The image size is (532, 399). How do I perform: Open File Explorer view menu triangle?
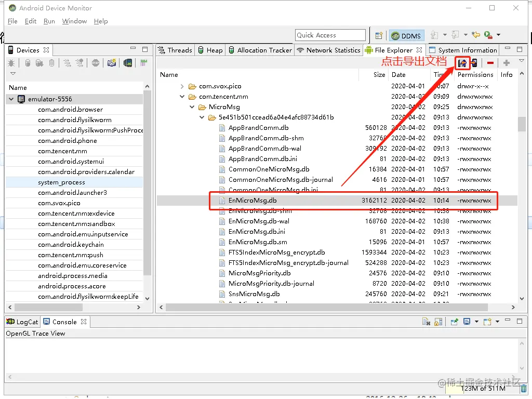(522, 61)
